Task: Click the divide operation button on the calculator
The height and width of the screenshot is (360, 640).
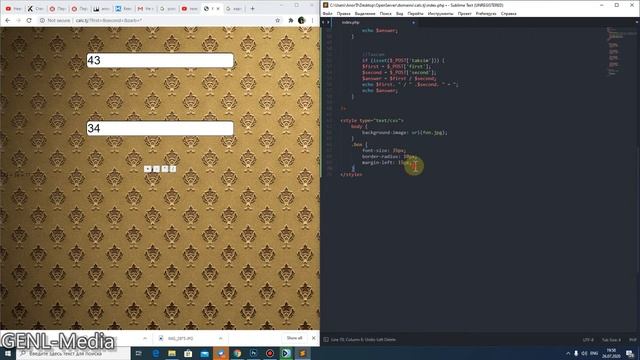Action: pyautogui.click(x=173, y=169)
